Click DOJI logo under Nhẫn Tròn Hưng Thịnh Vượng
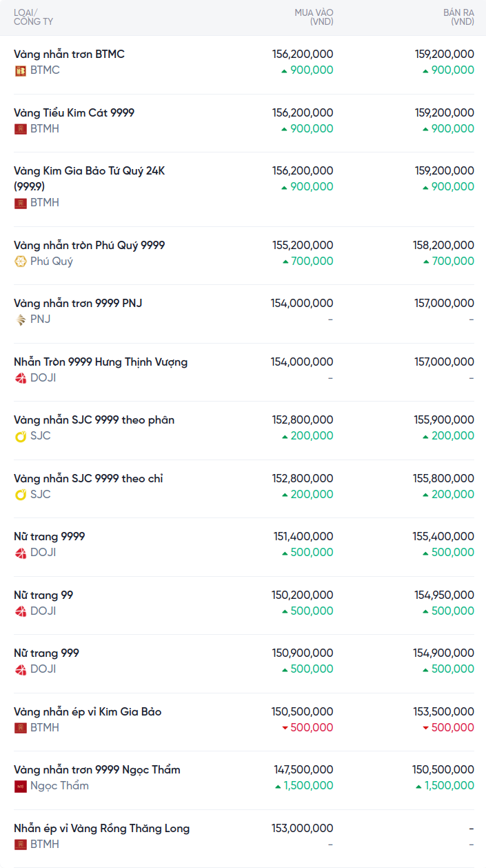486x868 pixels. pos(21,378)
